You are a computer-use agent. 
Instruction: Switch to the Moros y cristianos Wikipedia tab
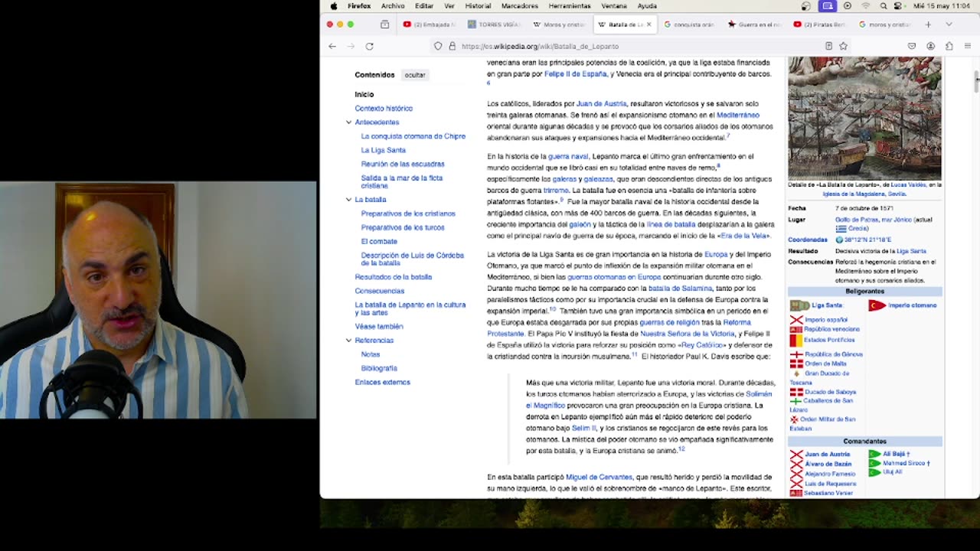(x=560, y=24)
